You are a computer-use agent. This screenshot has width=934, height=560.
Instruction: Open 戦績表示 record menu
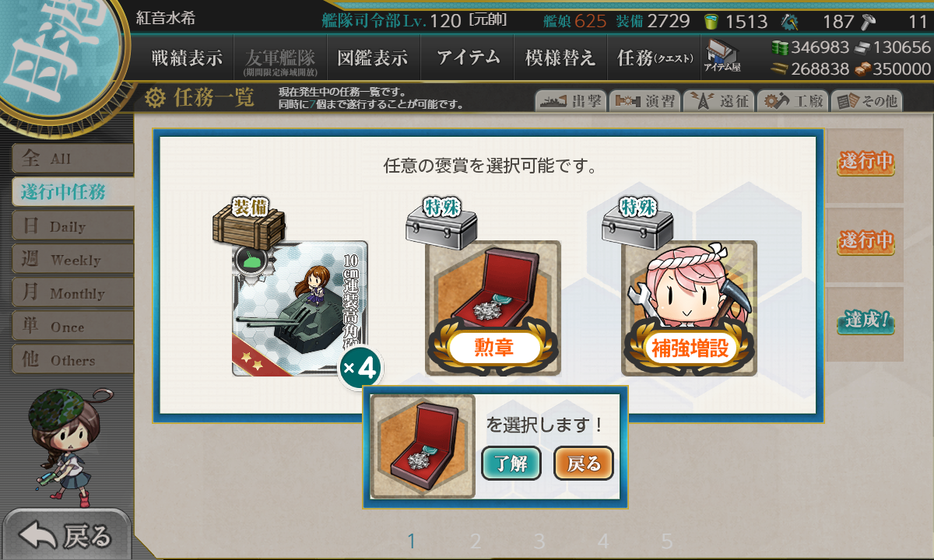187,58
